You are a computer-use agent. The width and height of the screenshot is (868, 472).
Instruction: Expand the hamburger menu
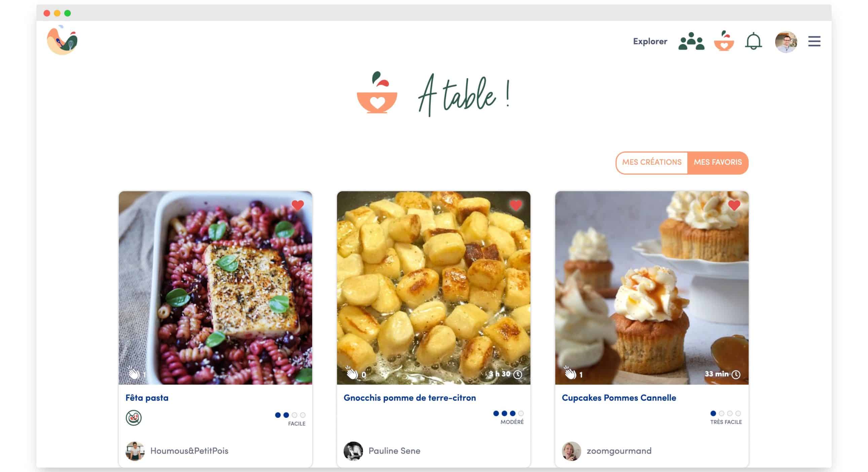coord(814,41)
